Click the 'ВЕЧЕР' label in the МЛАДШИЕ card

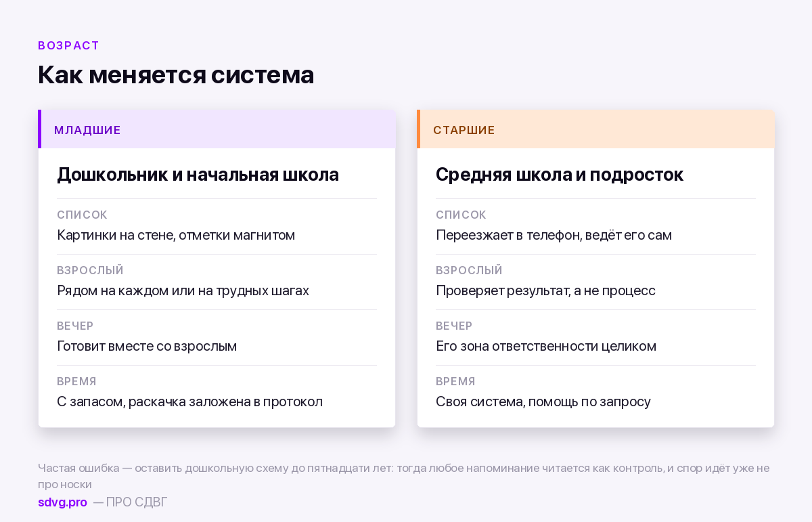tap(75, 326)
